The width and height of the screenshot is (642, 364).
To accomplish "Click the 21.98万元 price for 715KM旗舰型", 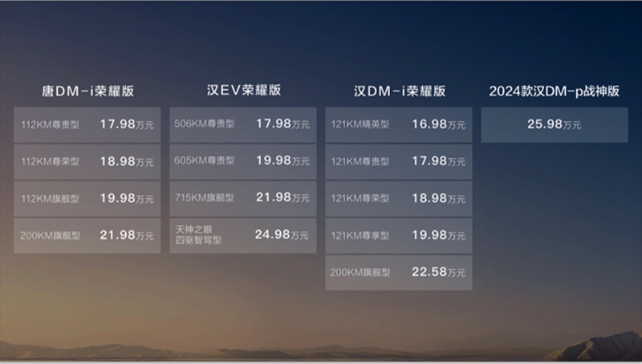I will tap(283, 197).
